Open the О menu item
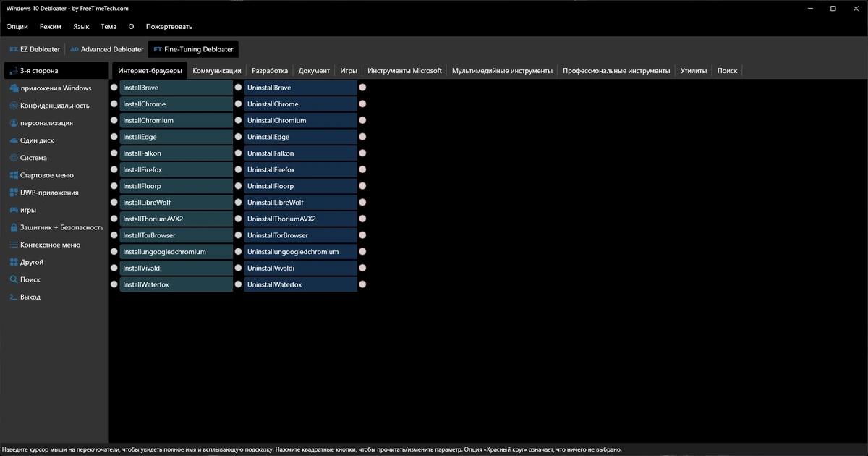This screenshot has width=868, height=456. point(131,26)
